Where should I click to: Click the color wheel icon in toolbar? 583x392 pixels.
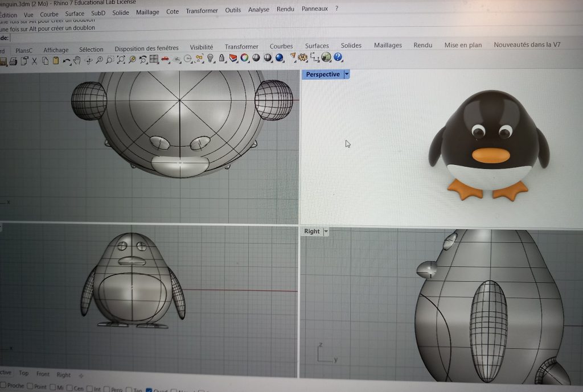click(x=244, y=57)
